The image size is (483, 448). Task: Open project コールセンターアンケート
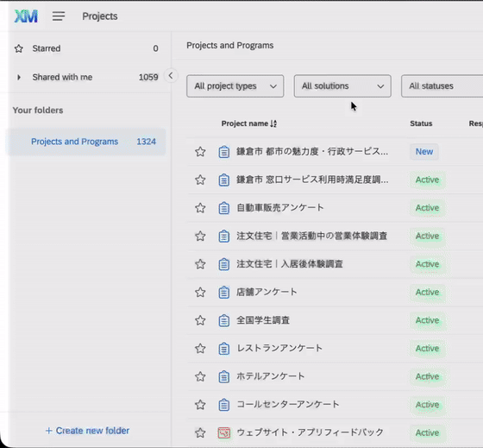[288, 405]
